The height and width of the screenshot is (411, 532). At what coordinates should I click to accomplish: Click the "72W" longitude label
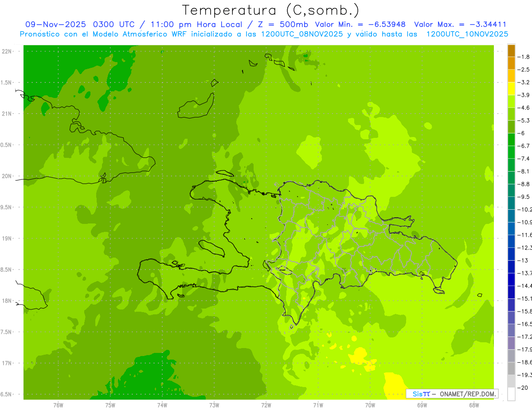(x=266, y=405)
